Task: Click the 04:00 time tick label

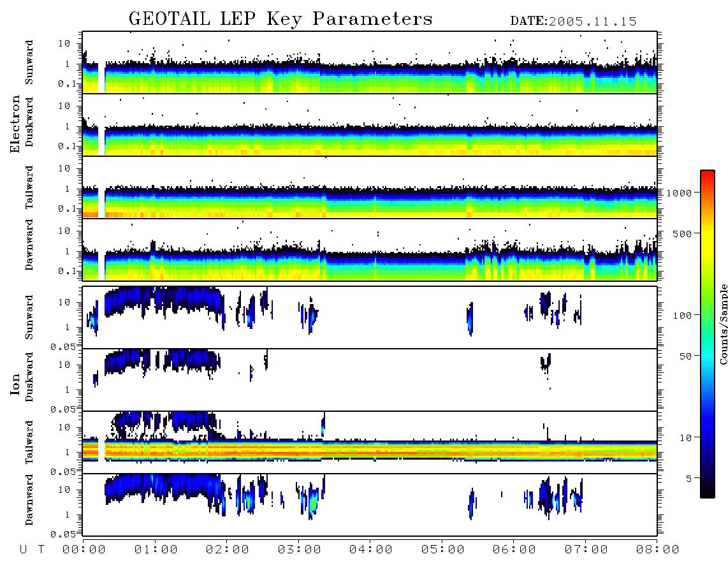Action: coord(371,550)
